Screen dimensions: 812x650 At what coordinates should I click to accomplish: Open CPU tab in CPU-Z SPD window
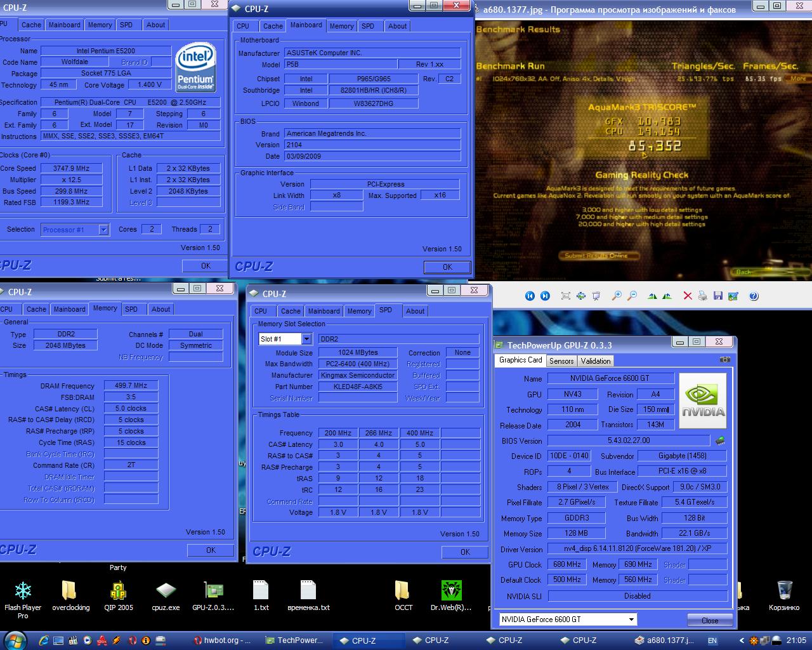(261, 311)
